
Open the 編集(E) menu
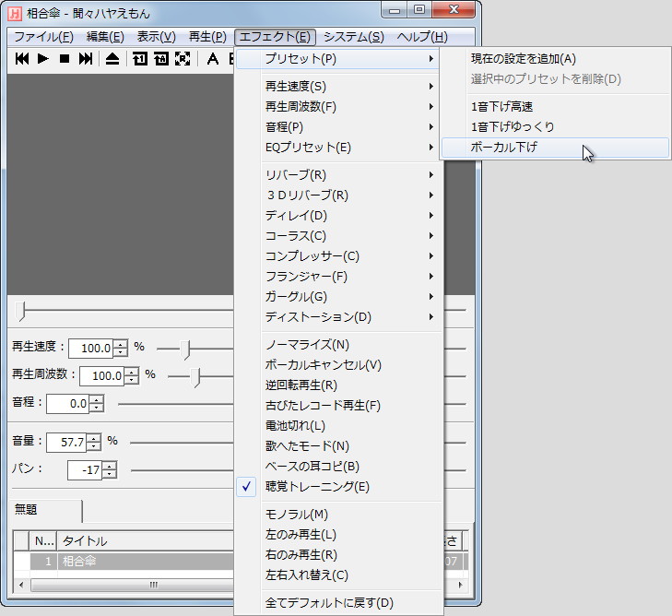click(x=105, y=37)
